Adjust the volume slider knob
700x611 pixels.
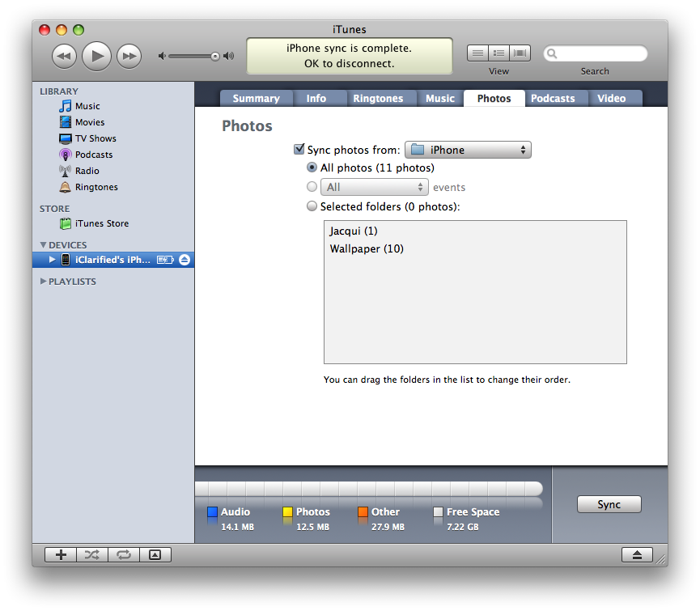(x=215, y=56)
